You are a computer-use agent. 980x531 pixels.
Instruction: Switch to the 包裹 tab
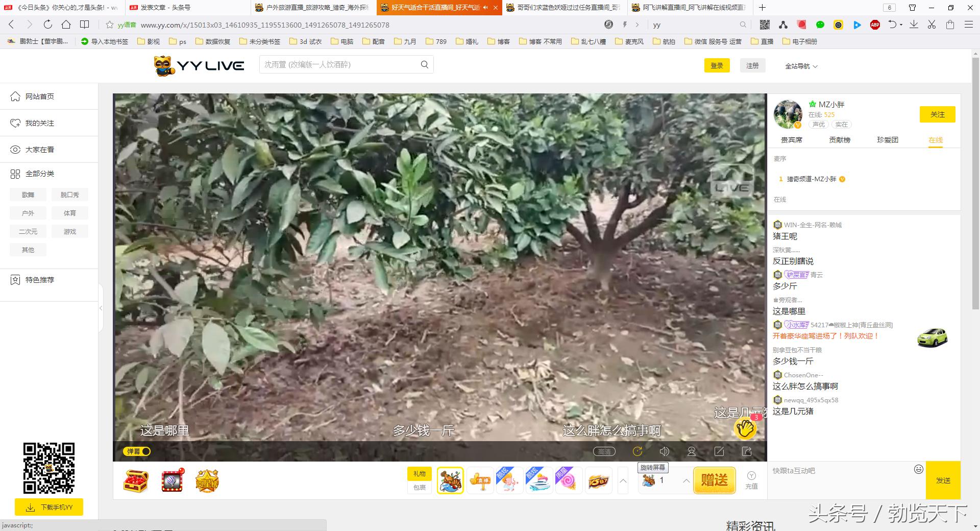420,487
